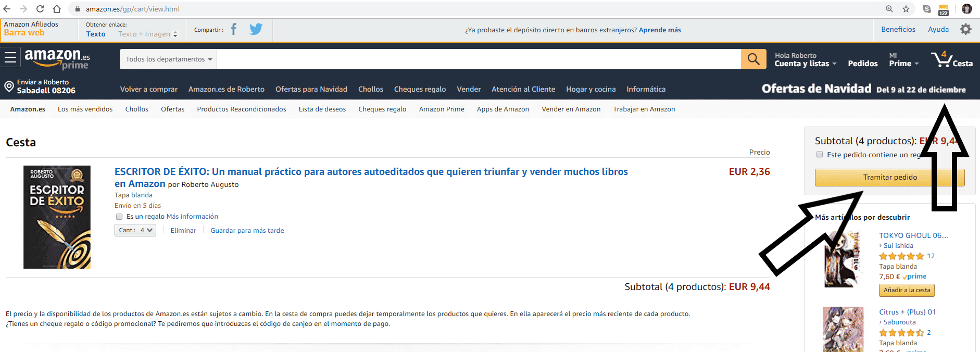Click Añadir a la cesta for Tokyo Ghoul
Screen dimensions: 980x352
[x=907, y=290]
